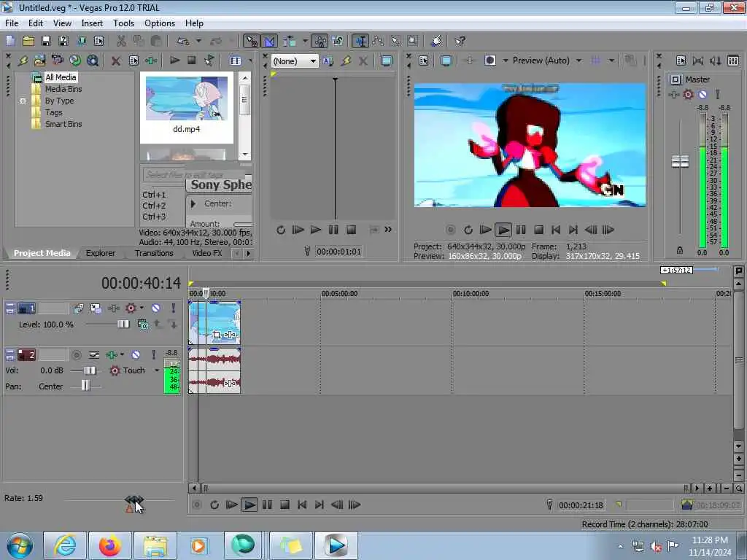Remove selected media with red X icon
Viewport: 747px width, 560px height.
(115, 61)
